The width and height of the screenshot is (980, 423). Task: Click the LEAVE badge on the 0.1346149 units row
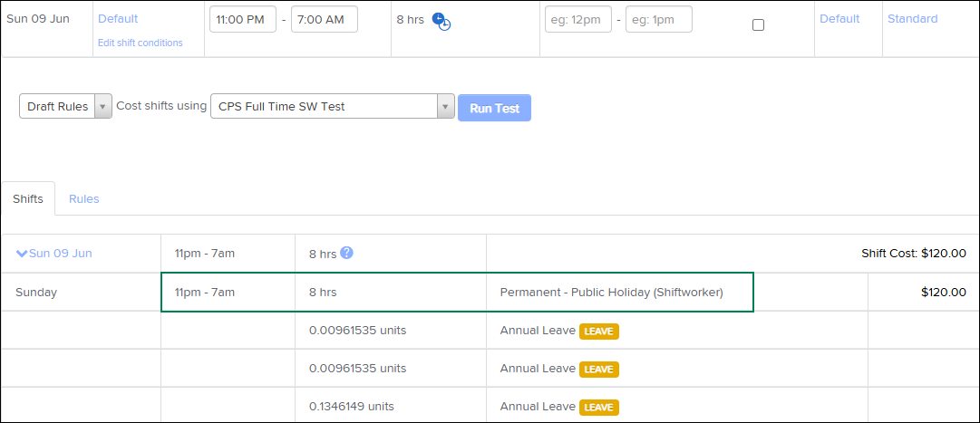tap(598, 407)
